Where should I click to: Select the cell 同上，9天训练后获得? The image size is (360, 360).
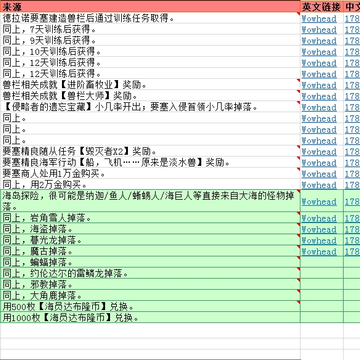pos(150,40)
